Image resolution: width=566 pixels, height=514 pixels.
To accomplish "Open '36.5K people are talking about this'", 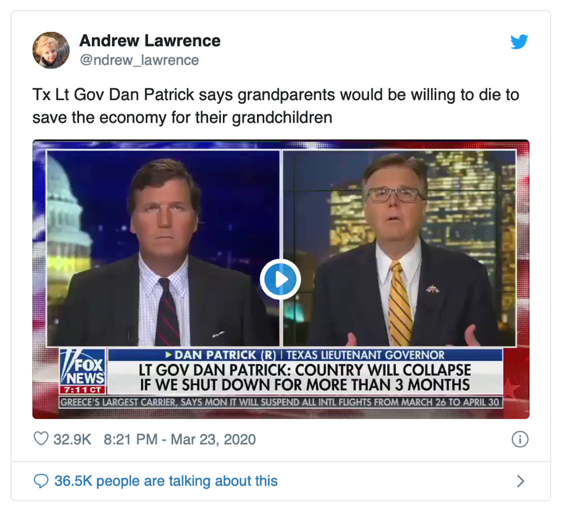I will [166, 481].
